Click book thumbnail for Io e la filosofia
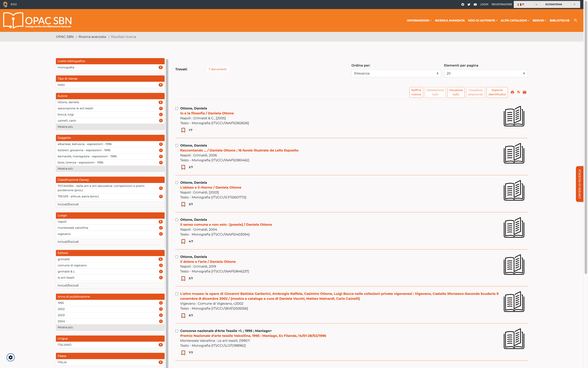 point(514,116)
